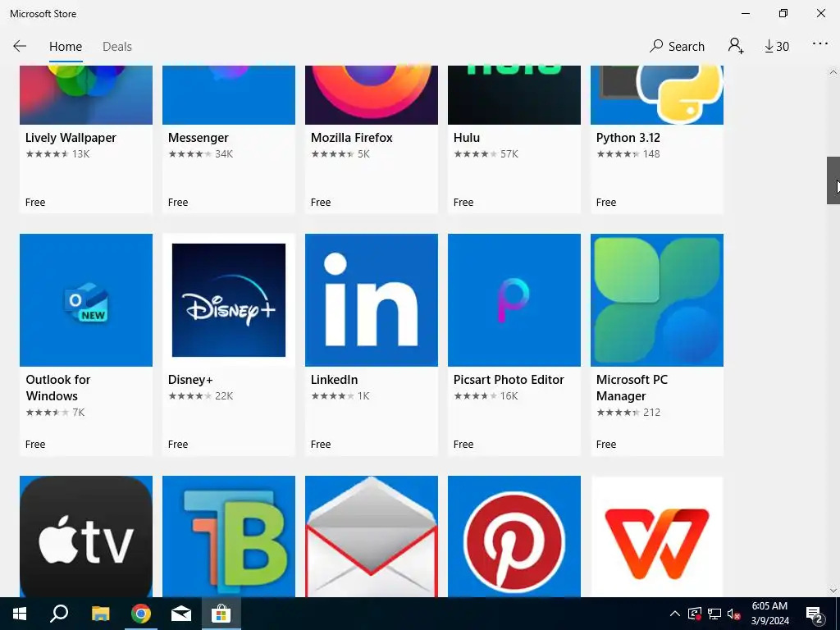
Task: Click the Outlook for Windows title
Action: tap(58, 388)
